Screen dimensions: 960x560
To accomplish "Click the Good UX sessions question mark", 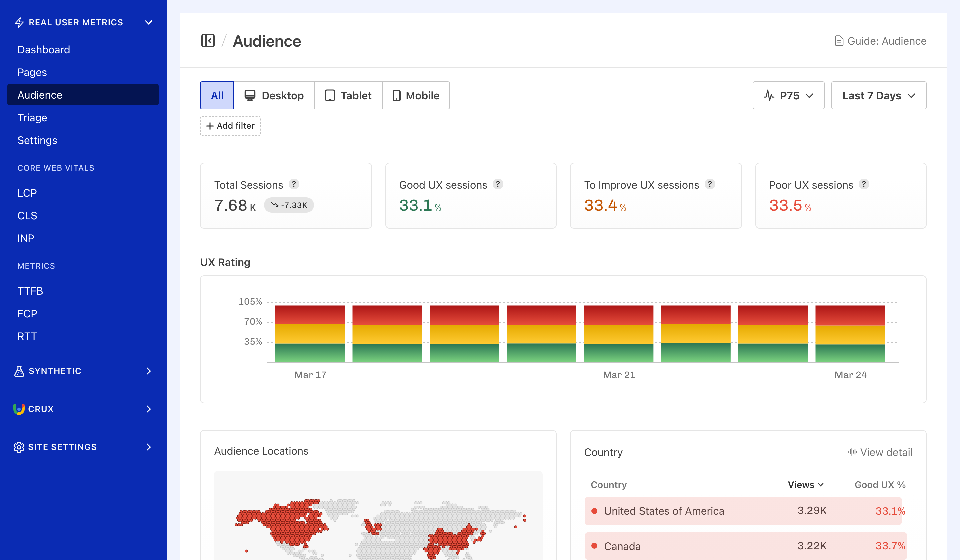I will pos(498,184).
